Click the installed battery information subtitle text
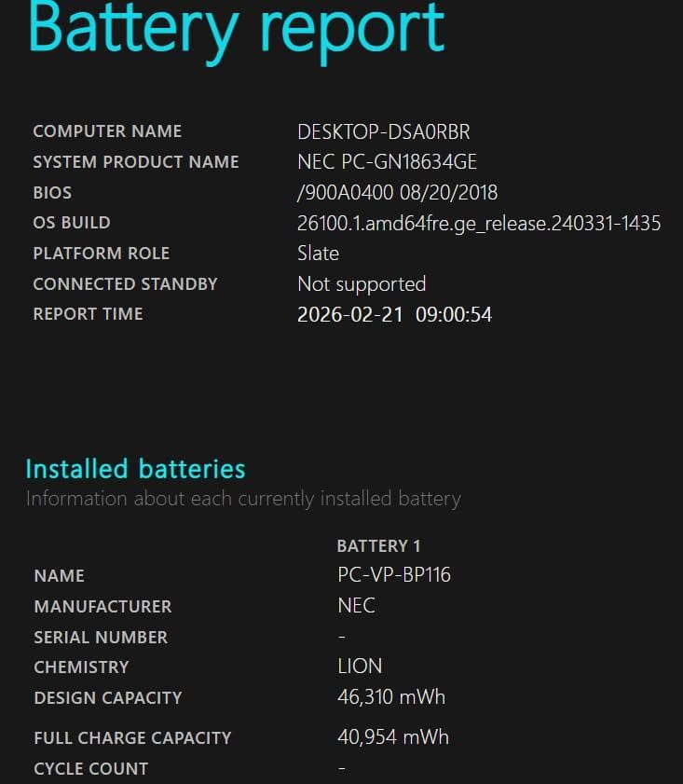The height and width of the screenshot is (784, 683). tap(243, 499)
